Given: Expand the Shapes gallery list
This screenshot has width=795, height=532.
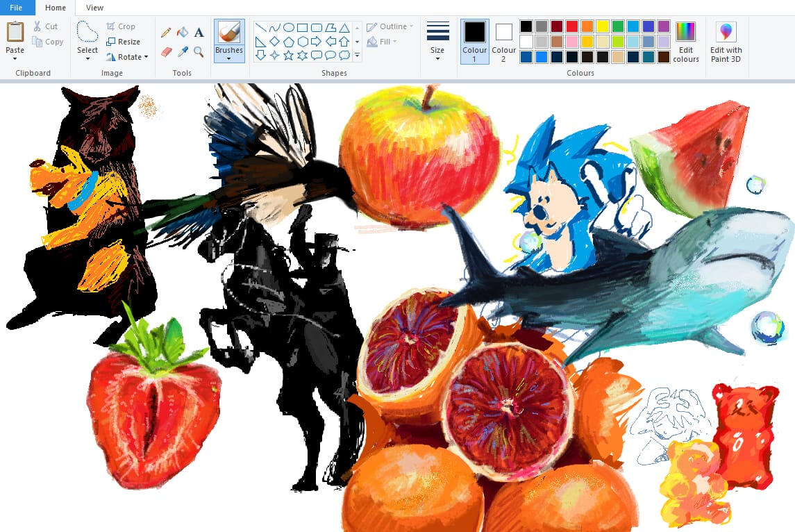Looking at the screenshot, I should click(358, 55).
